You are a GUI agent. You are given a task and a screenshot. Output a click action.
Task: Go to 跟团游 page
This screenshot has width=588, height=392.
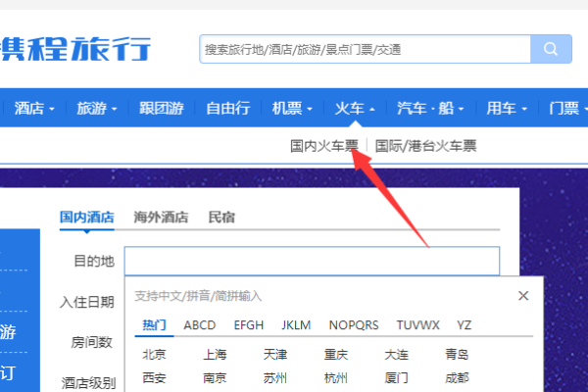click(x=162, y=109)
